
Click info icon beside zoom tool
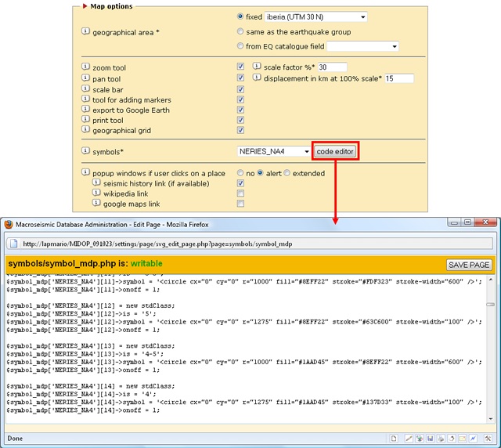86,68
